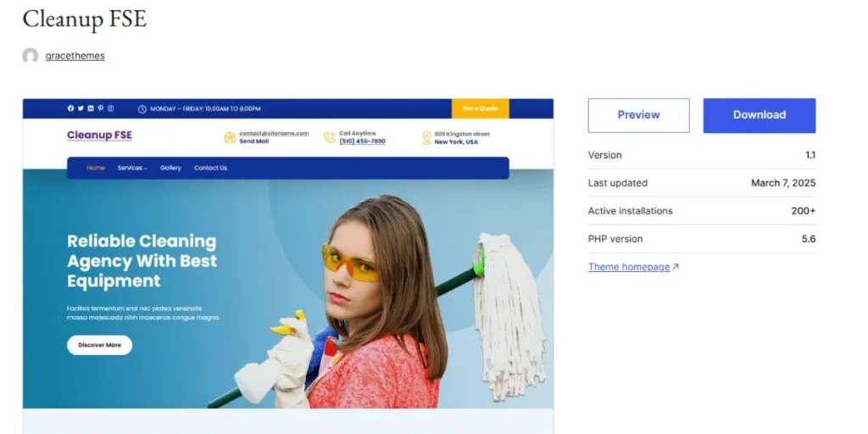Click the location pin icon
The image size is (868, 434).
point(426,138)
